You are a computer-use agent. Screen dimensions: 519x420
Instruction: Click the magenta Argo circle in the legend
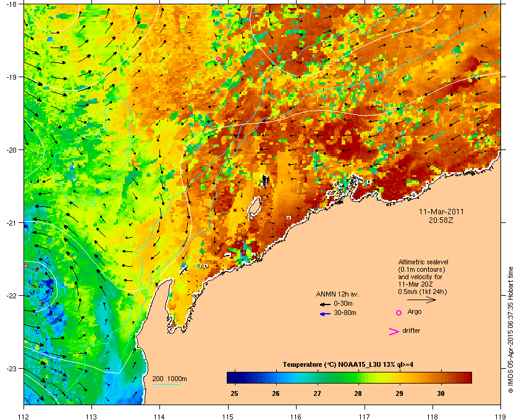(x=399, y=313)
